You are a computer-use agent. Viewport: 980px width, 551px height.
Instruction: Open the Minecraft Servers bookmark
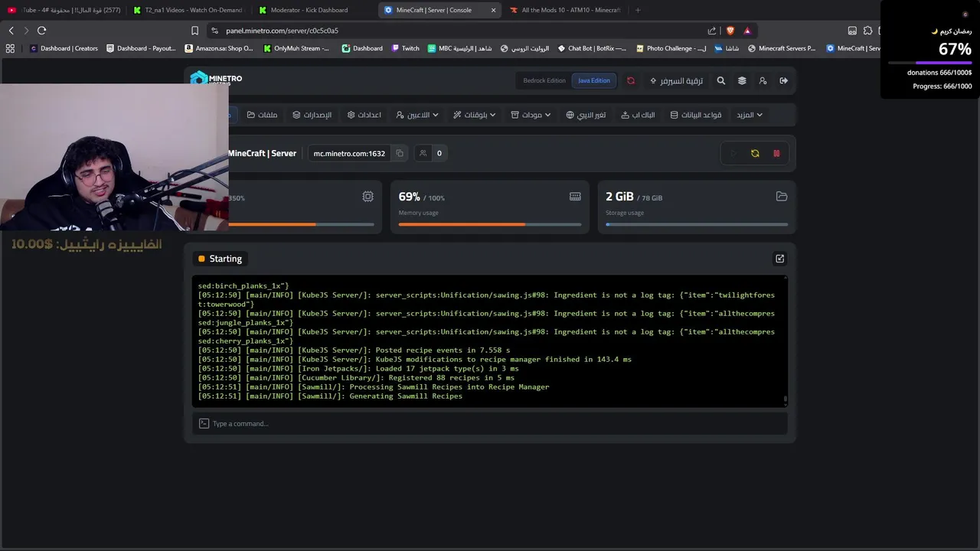pos(782,48)
